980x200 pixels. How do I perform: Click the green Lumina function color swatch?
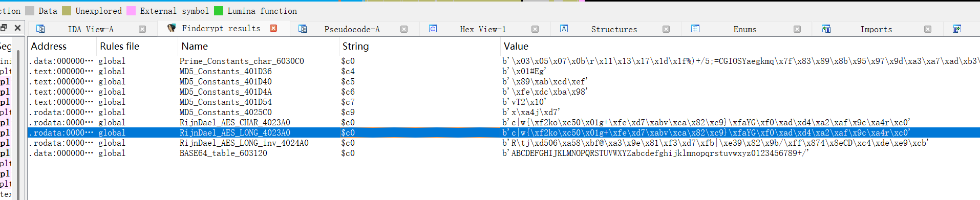click(219, 11)
